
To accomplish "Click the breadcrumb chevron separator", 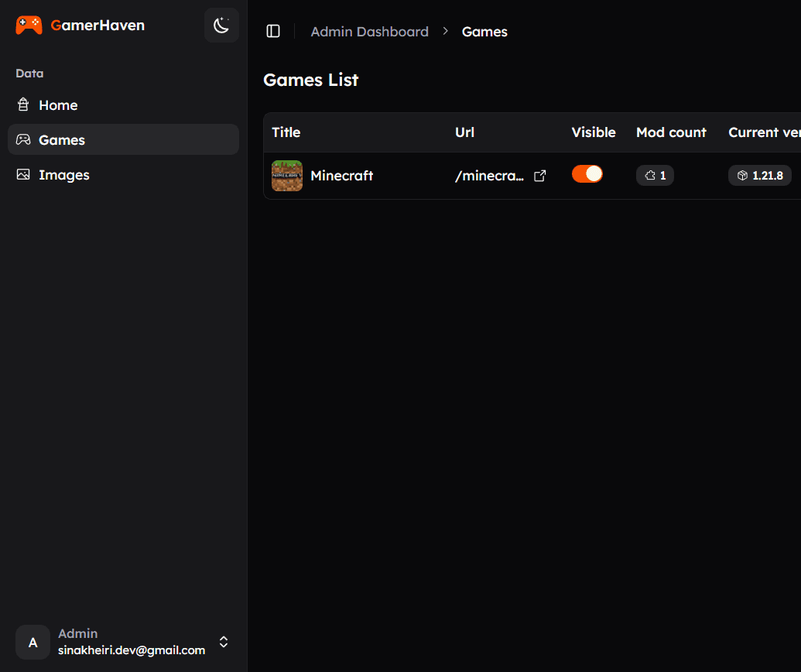I will [445, 32].
